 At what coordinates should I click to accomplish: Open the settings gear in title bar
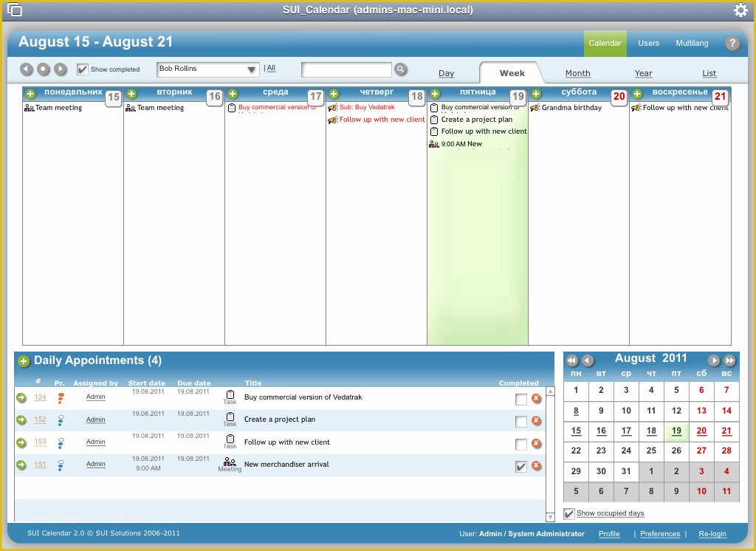coord(740,10)
